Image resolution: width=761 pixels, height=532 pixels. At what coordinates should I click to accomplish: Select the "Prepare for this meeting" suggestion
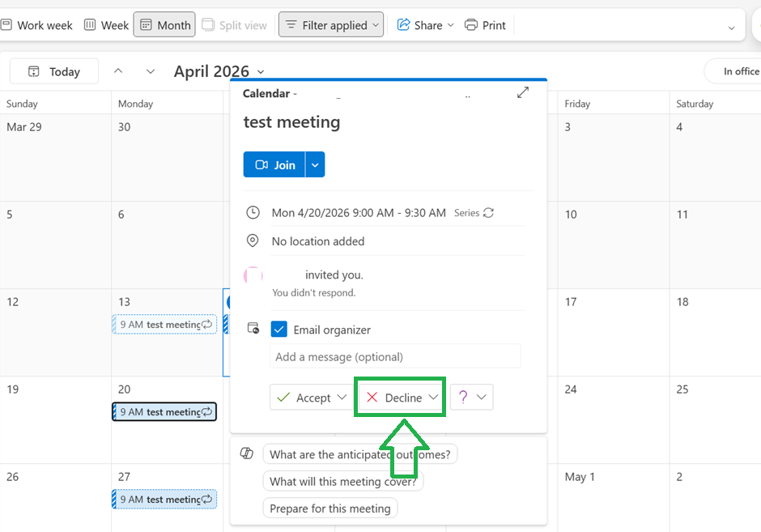click(330, 509)
